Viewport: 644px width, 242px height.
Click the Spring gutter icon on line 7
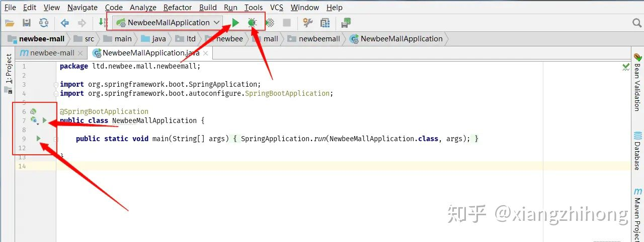[x=34, y=120]
